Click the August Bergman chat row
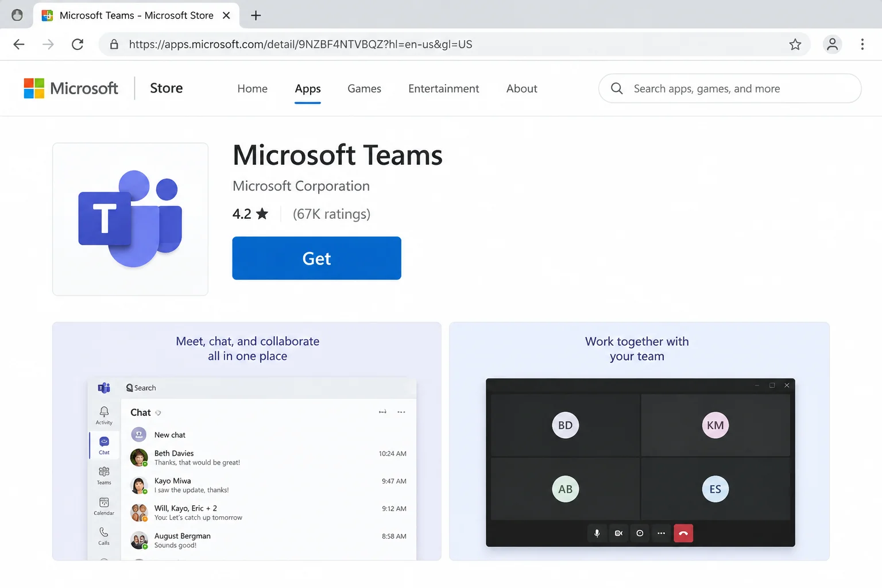This screenshot has width=882, height=588. (x=269, y=540)
